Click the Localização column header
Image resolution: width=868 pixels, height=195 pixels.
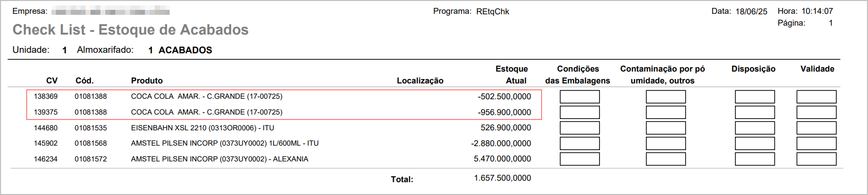tap(420, 80)
